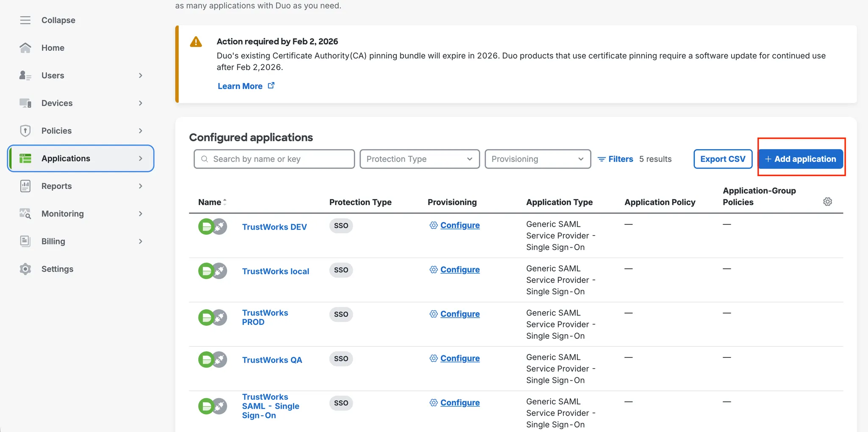
Task: Open table column settings gear icon
Action: (827, 202)
